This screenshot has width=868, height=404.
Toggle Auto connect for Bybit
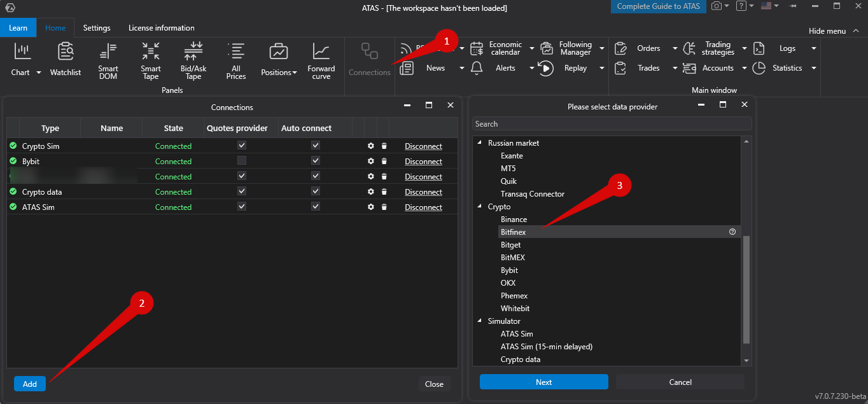pyautogui.click(x=316, y=160)
